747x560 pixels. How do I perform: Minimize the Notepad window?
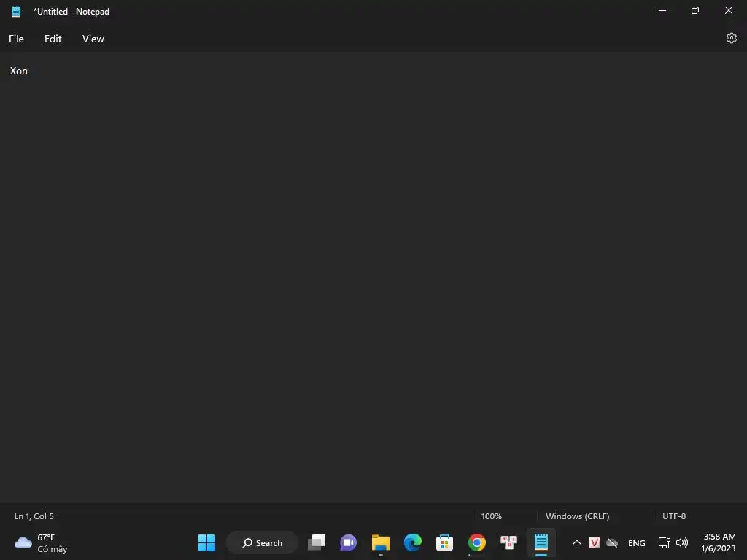(662, 10)
